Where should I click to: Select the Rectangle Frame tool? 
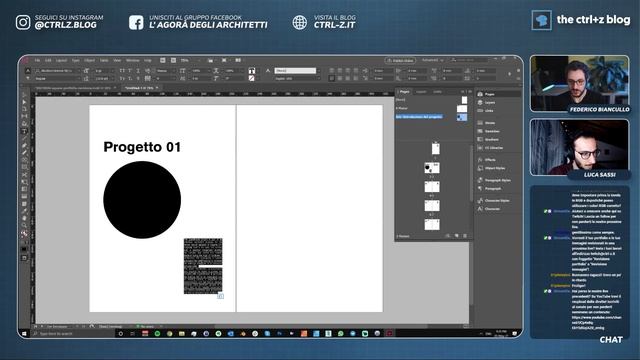[24, 160]
